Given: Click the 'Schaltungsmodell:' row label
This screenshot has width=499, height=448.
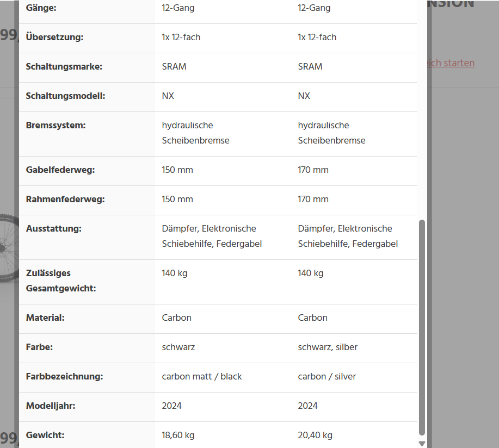Looking at the screenshot, I should point(66,96).
